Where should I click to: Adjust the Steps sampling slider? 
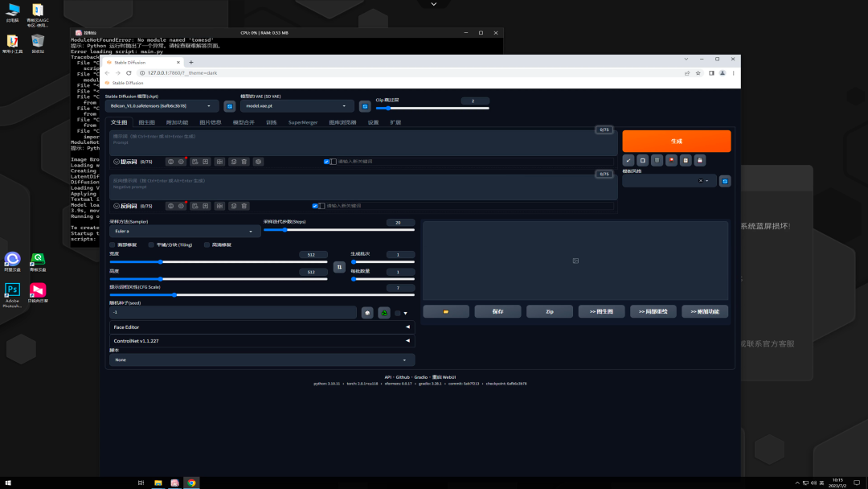339,230
